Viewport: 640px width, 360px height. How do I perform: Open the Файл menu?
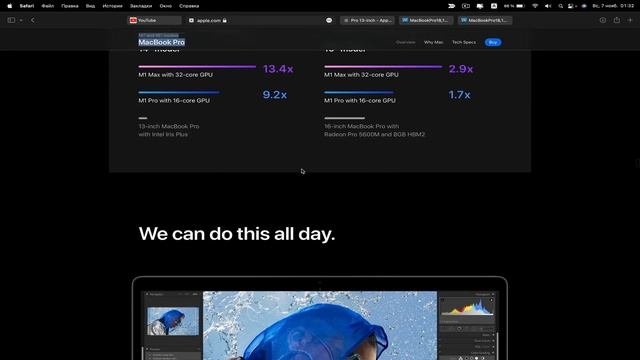pyautogui.click(x=48, y=6)
